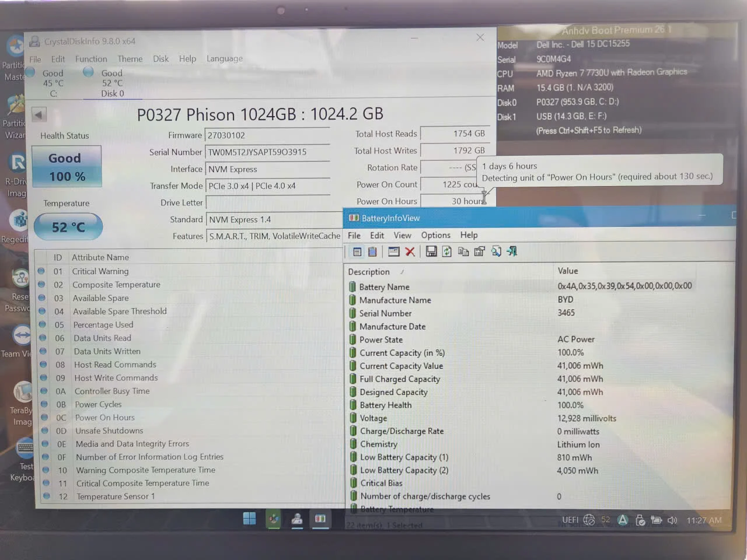The width and height of the screenshot is (747, 560).
Task: Click the status dot for Critical Warning row
Action: [41, 271]
